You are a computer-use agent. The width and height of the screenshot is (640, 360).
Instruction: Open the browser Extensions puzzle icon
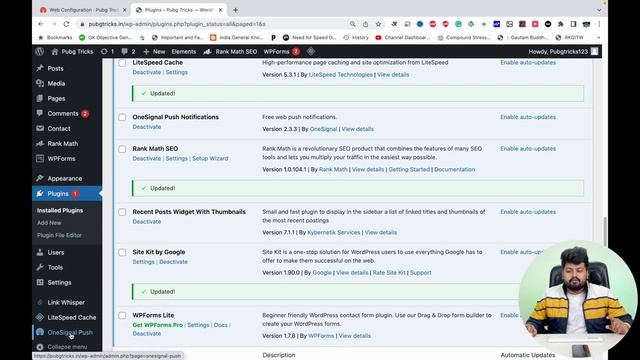pos(560,24)
